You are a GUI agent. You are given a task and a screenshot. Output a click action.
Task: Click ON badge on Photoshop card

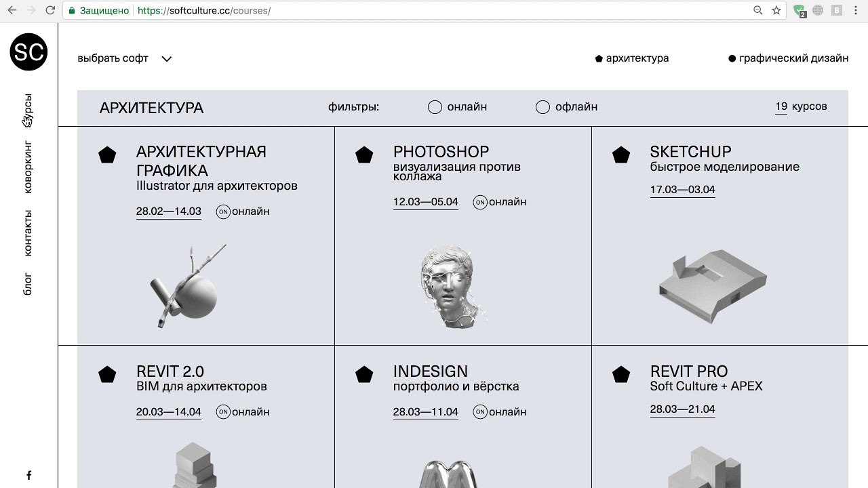pos(480,202)
